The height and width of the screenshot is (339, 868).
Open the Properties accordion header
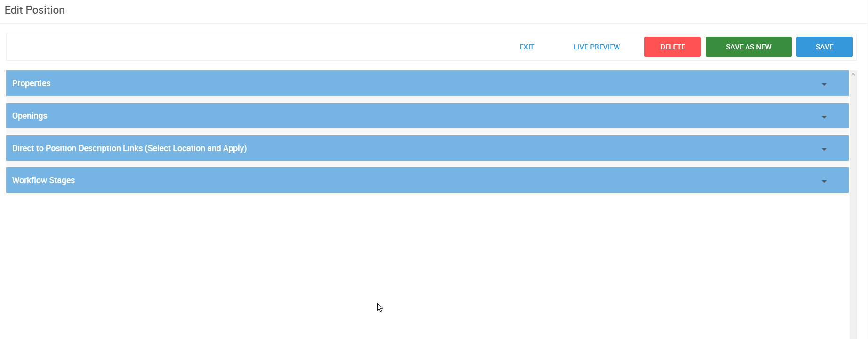click(x=427, y=83)
